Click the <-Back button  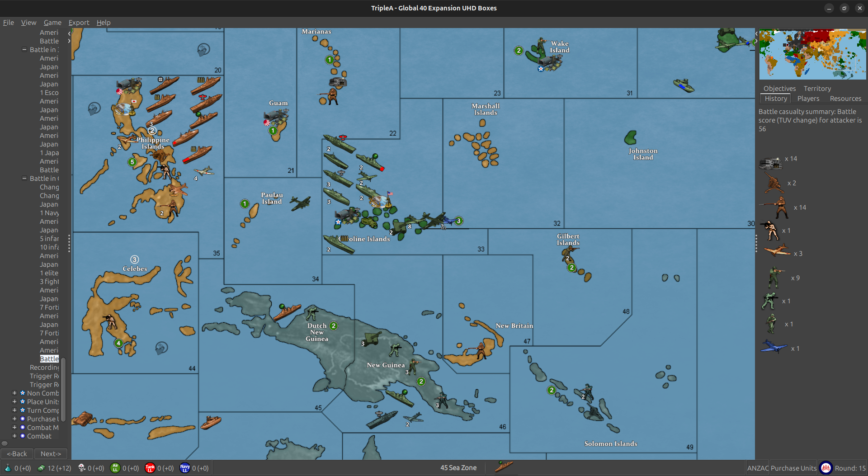17,454
